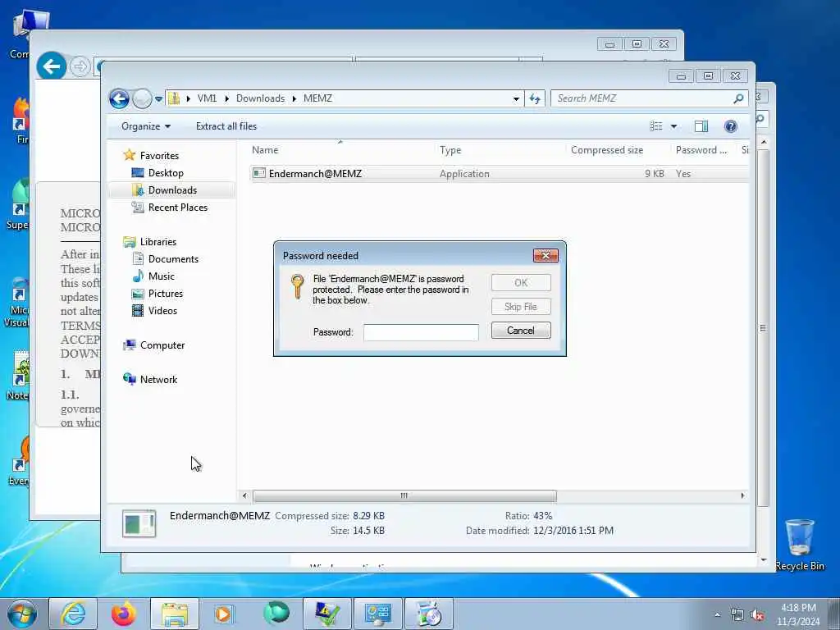Sort by Password column header
840x630 pixels.
point(703,151)
